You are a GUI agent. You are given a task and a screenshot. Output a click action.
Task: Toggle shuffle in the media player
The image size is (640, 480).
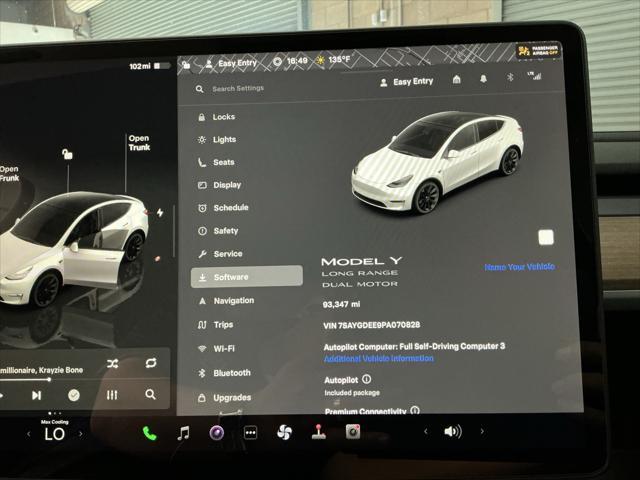[113, 364]
